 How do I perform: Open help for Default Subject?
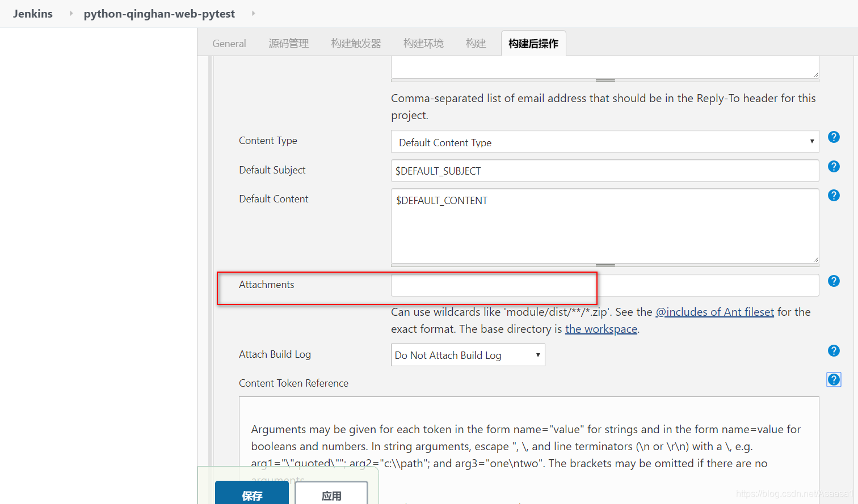coord(834,167)
